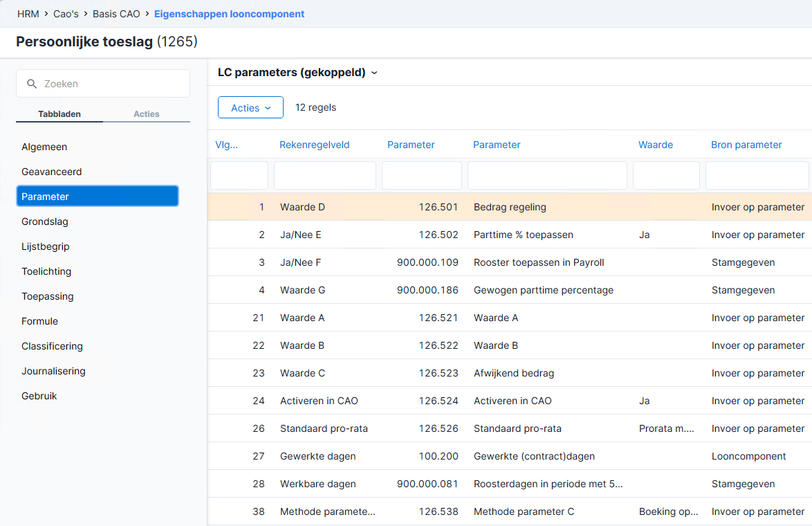The height and width of the screenshot is (526, 812).
Task: Expand the LC parameters (gekoppeld) view chevron
Action: click(x=374, y=73)
